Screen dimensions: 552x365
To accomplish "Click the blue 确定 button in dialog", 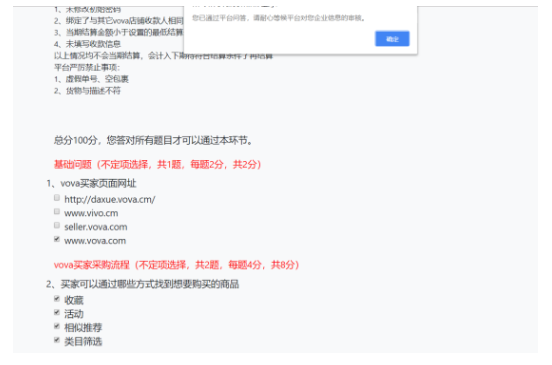I will [392, 39].
